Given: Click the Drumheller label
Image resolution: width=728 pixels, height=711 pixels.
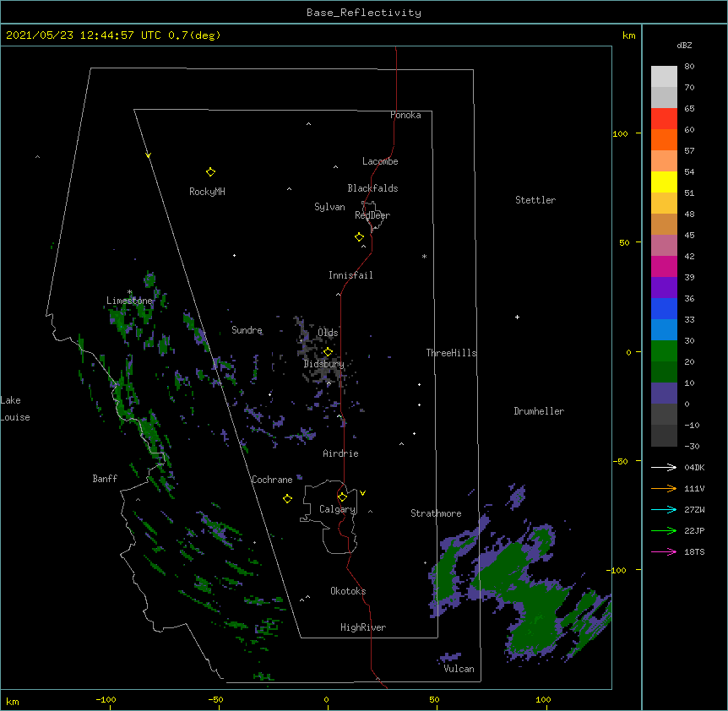Looking at the screenshot, I should tap(539, 411).
